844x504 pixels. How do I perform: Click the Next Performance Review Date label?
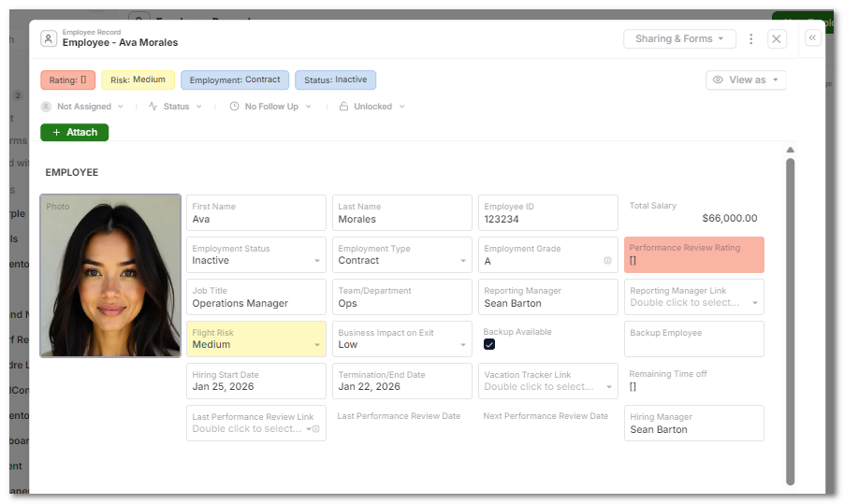click(x=546, y=416)
